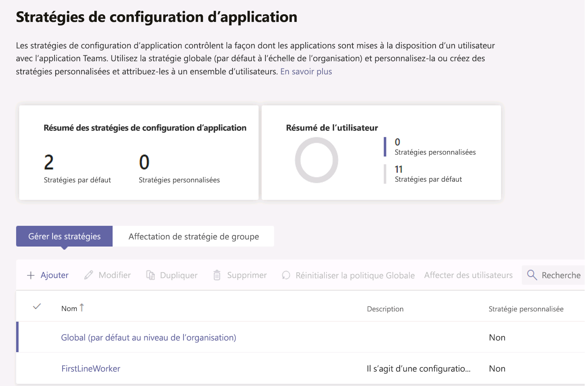Click the Modifier button label
The image size is (588, 386).
[114, 275]
